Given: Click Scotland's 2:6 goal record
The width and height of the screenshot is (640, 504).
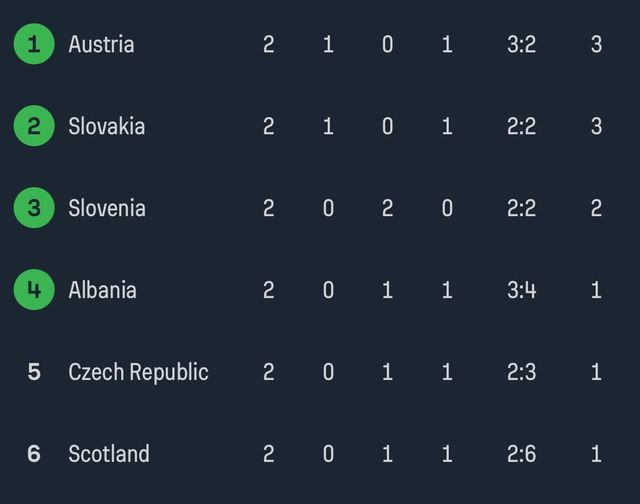Looking at the screenshot, I should pos(521,454).
